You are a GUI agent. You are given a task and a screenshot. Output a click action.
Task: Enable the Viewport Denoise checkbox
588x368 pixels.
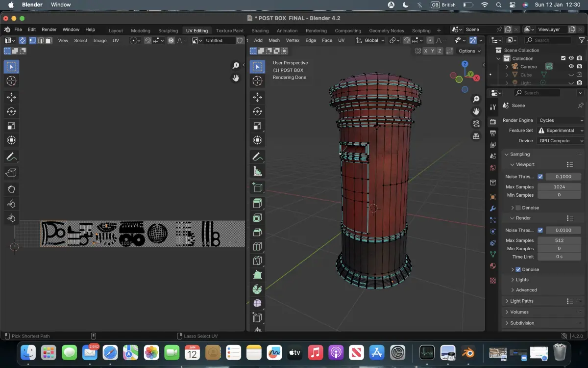tap(518, 208)
